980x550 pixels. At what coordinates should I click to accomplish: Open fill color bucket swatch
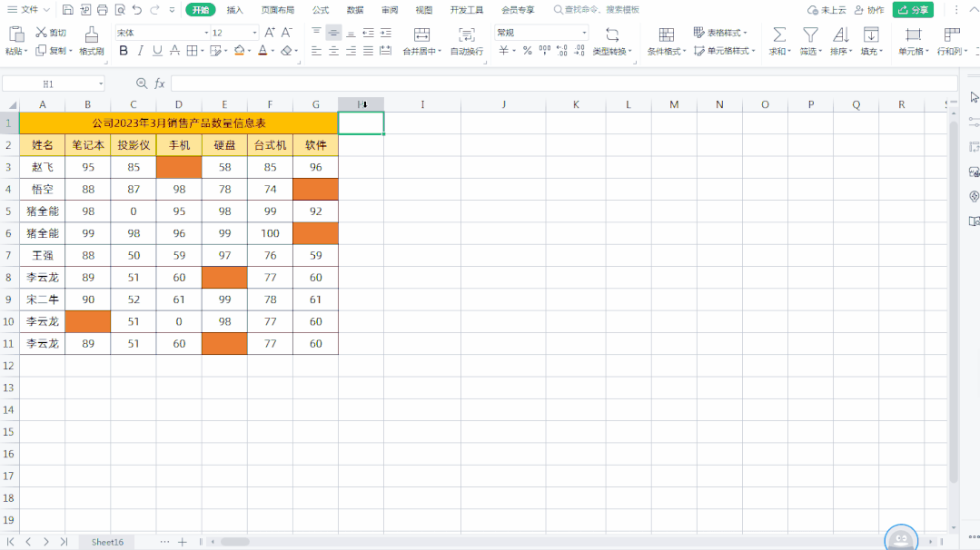point(239,51)
